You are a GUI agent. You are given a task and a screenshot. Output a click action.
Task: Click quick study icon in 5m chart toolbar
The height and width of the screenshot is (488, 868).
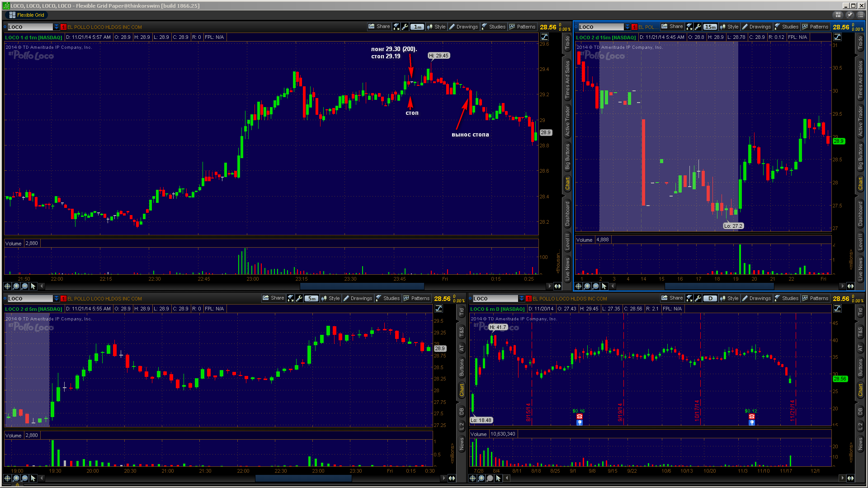(291, 298)
